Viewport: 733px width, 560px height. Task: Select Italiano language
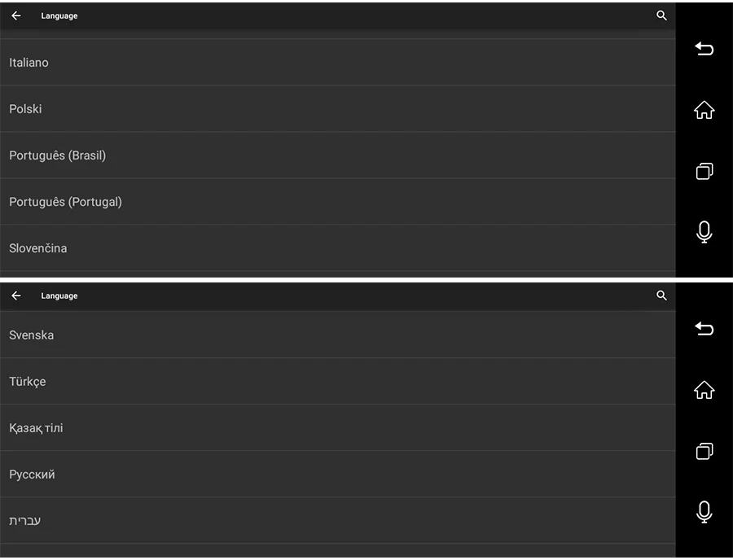[x=337, y=62]
